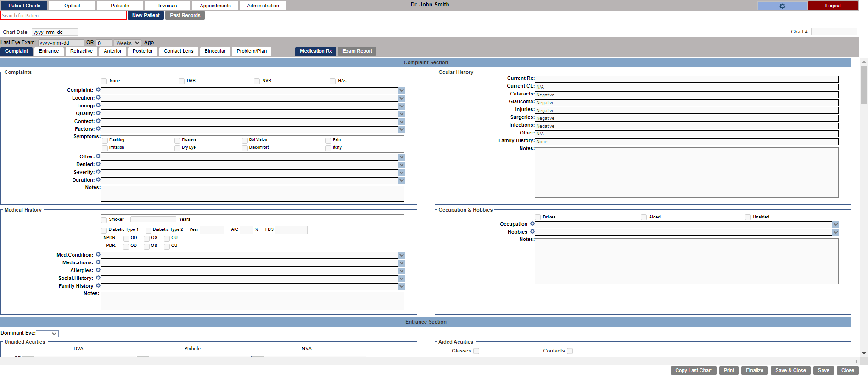Image resolution: width=868 pixels, height=385 pixels.
Task: Click the gear icon beside Allergies
Action: pyautogui.click(x=98, y=270)
